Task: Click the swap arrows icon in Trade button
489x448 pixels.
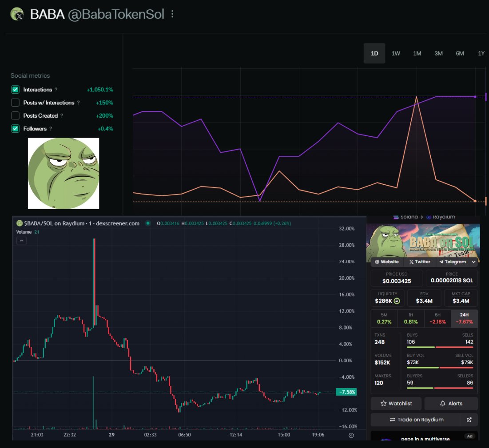Action: click(393, 420)
